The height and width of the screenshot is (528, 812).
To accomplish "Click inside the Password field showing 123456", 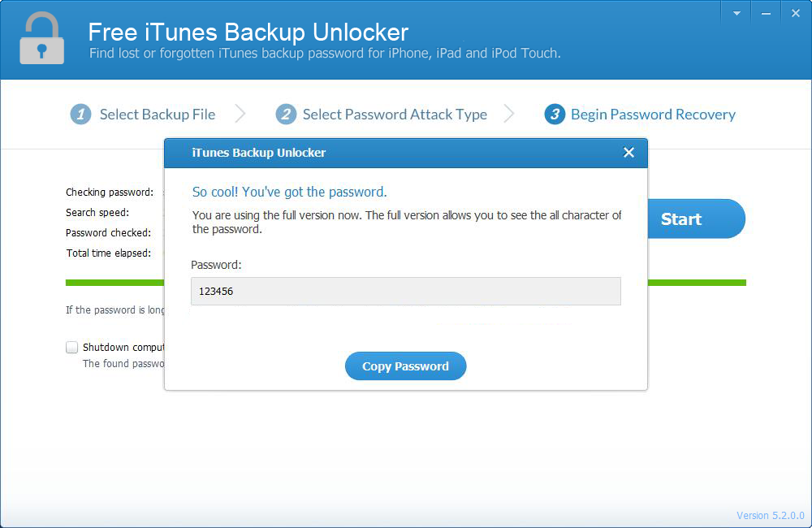I will pos(405,291).
